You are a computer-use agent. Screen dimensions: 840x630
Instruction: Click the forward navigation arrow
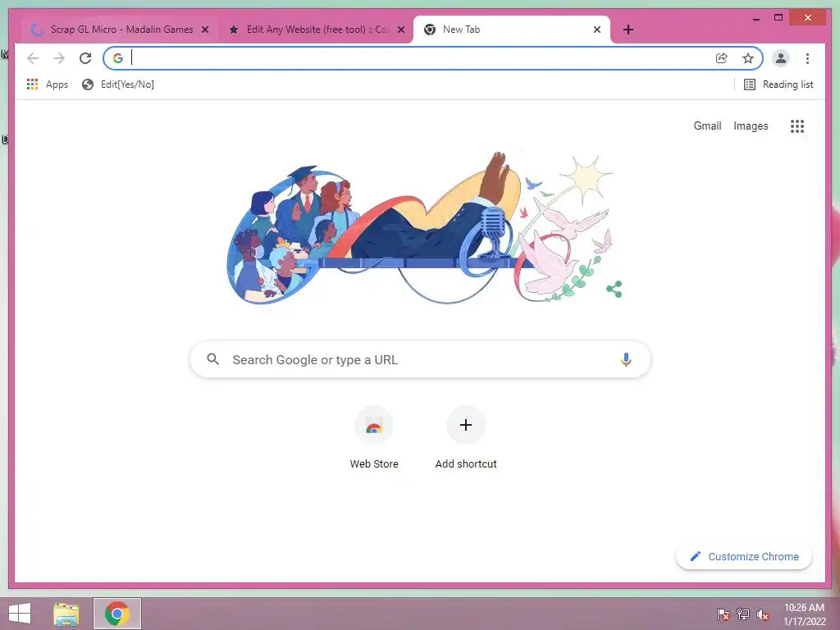pyautogui.click(x=59, y=58)
